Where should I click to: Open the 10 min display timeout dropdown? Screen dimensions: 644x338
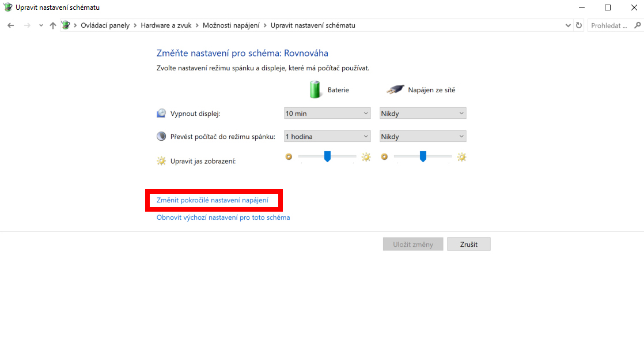click(327, 113)
